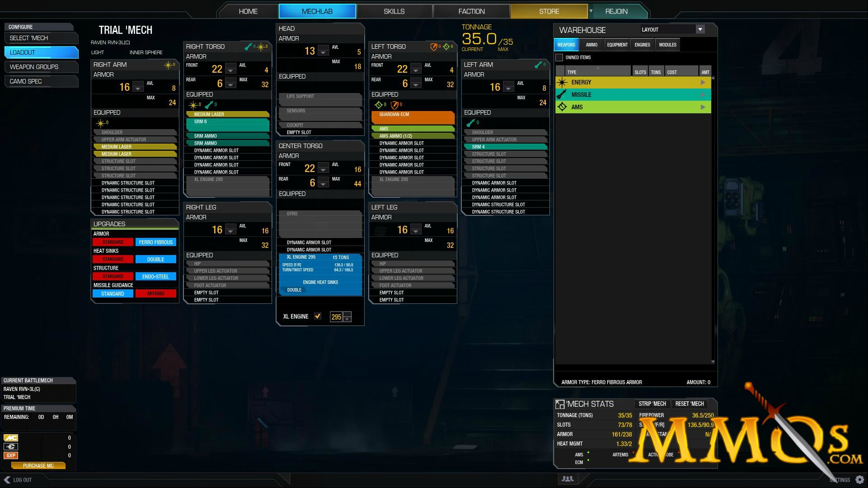
Task: Click the equipped energy icon in Right Arm
Action: (100, 123)
